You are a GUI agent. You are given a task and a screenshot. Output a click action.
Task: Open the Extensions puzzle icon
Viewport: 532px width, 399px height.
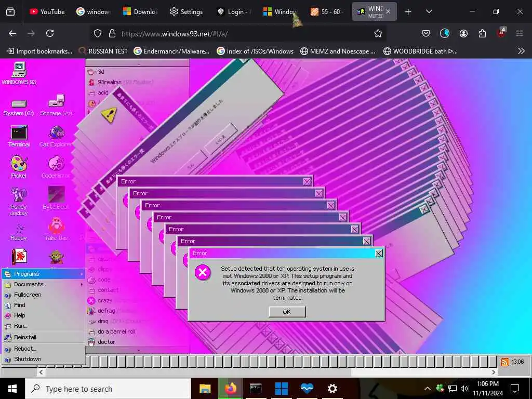point(482,33)
